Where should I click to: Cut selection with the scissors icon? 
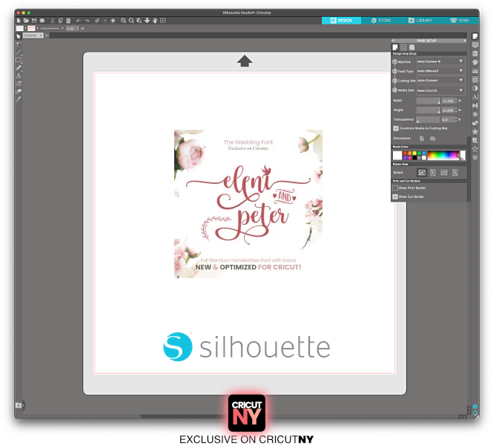[53, 21]
